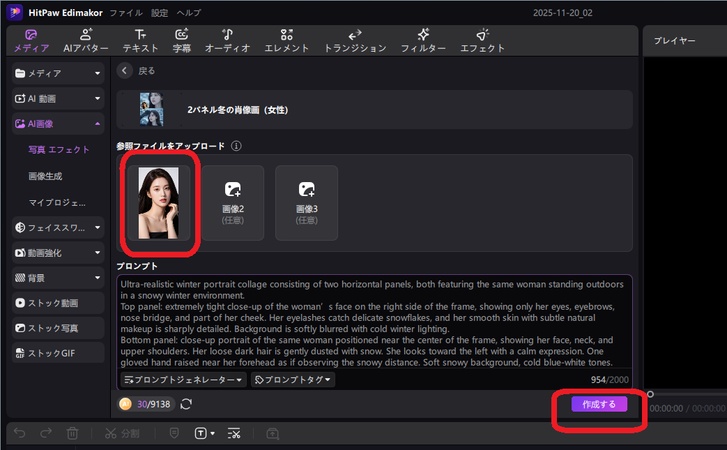Click the 画像2 upload slot
Image resolution: width=727 pixels, height=450 pixels.
point(233,202)
